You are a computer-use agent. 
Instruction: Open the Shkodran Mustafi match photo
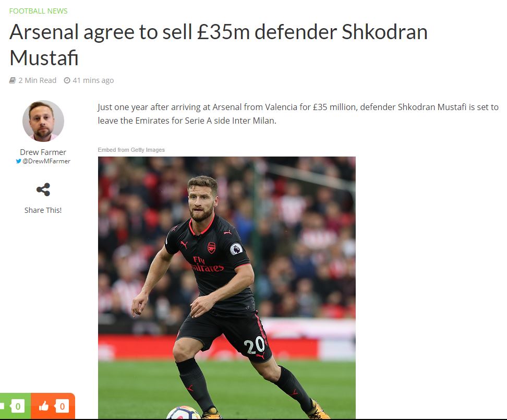(227, 288)
